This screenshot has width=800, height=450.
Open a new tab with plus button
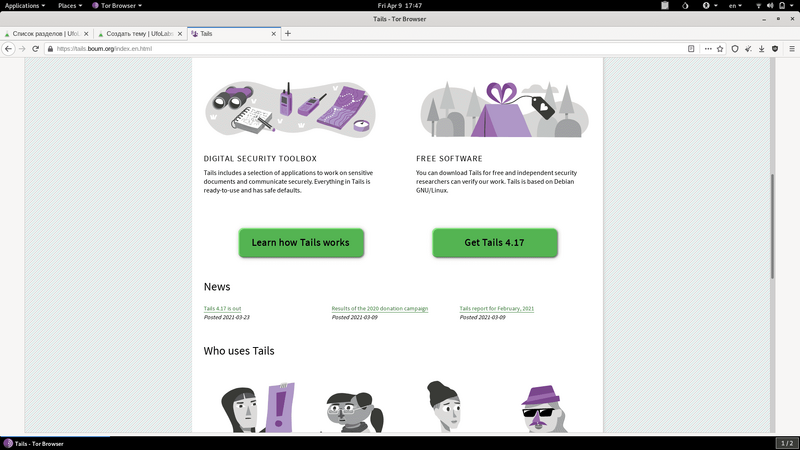pyautogui.click(x=288, y=33)
